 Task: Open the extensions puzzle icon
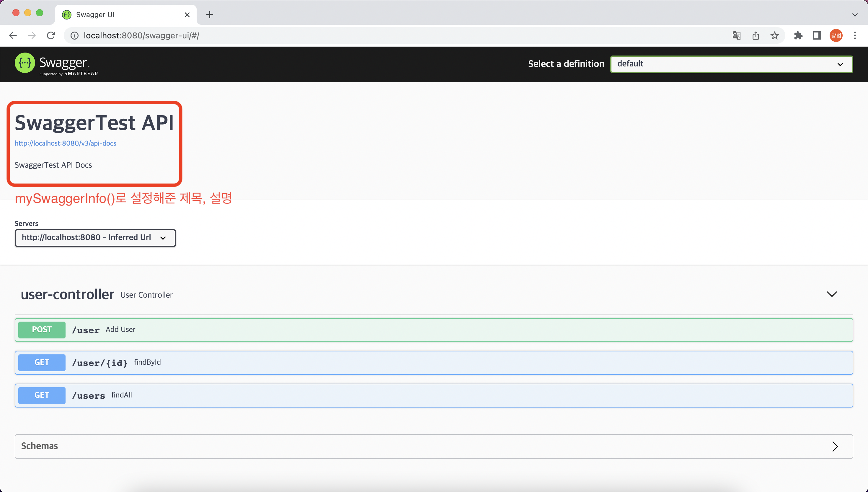click(x=798, y=35)
